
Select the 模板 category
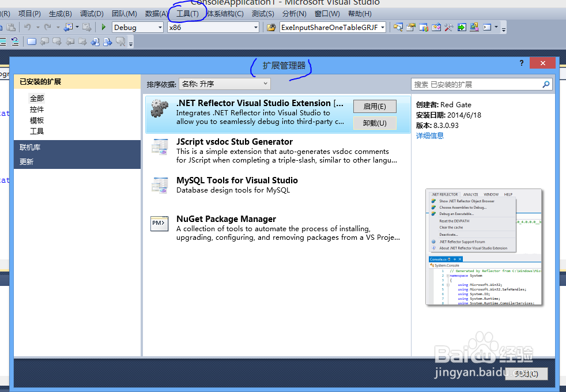pos(37,120)
